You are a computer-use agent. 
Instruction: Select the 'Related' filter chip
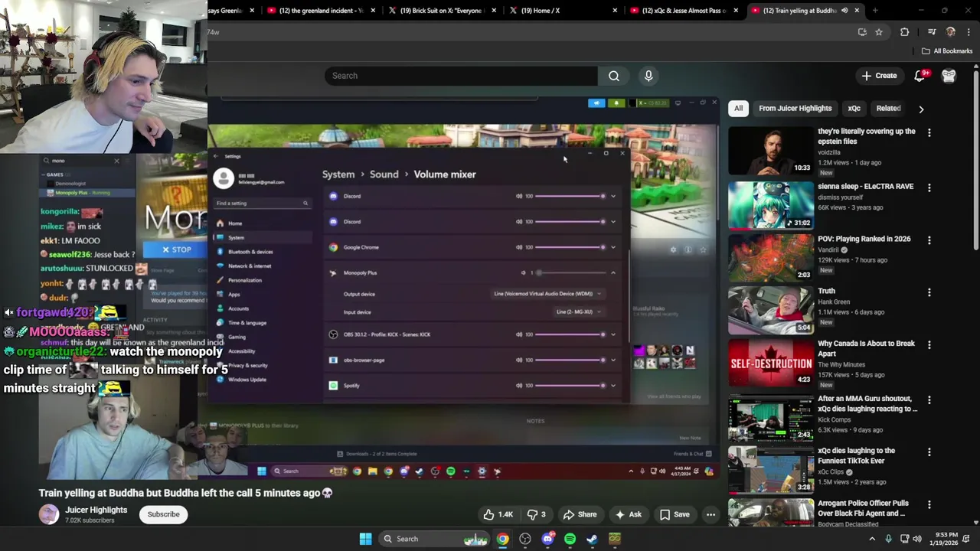[x=888, y=109]
